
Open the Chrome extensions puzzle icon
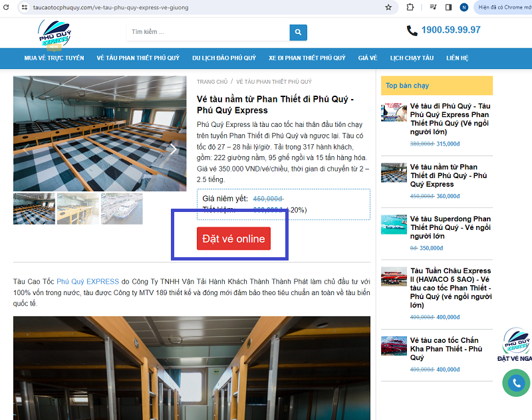point(410,7)
